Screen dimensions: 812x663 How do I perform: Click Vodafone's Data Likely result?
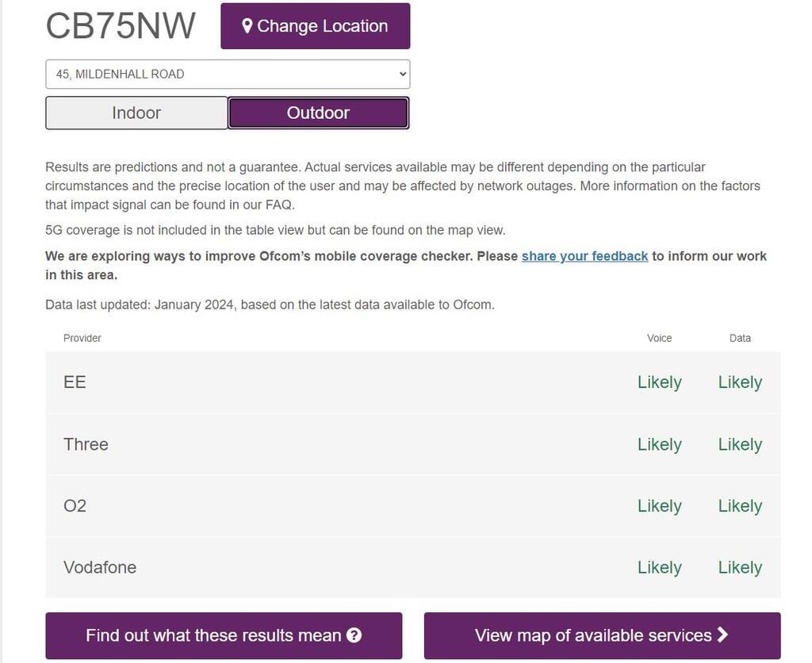[740, 568]
